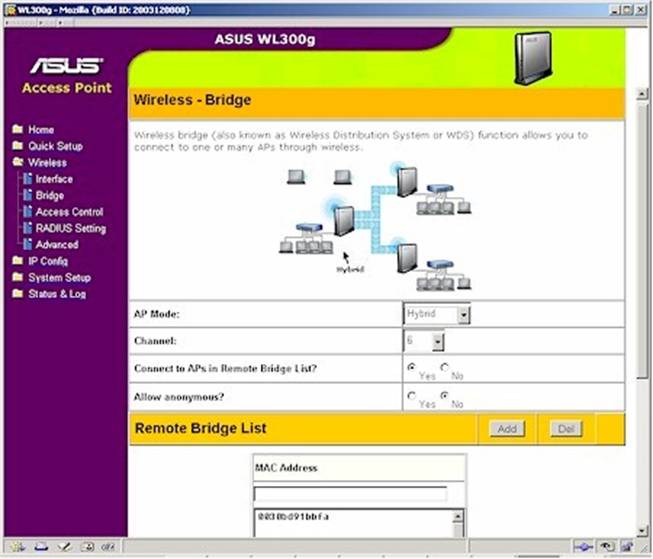This screenshot has width=653, height=559.
Task: Click the MAC Address input field
Action: tap(350, 494)
